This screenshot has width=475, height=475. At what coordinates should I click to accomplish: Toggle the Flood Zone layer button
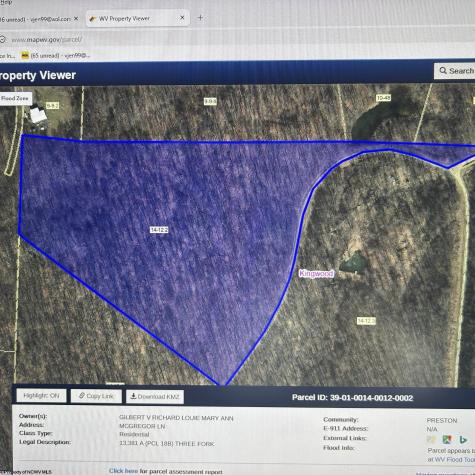point(15,99)
